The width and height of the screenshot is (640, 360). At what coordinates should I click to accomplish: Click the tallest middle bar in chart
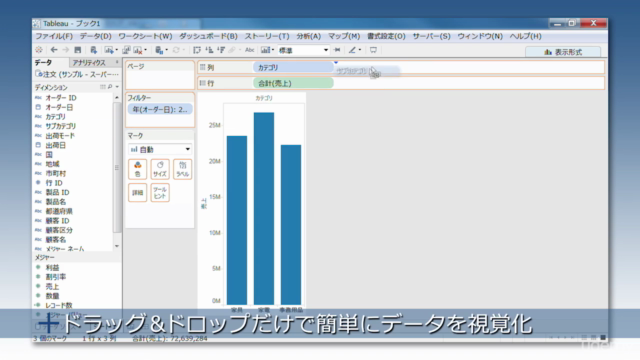point(264,208)
